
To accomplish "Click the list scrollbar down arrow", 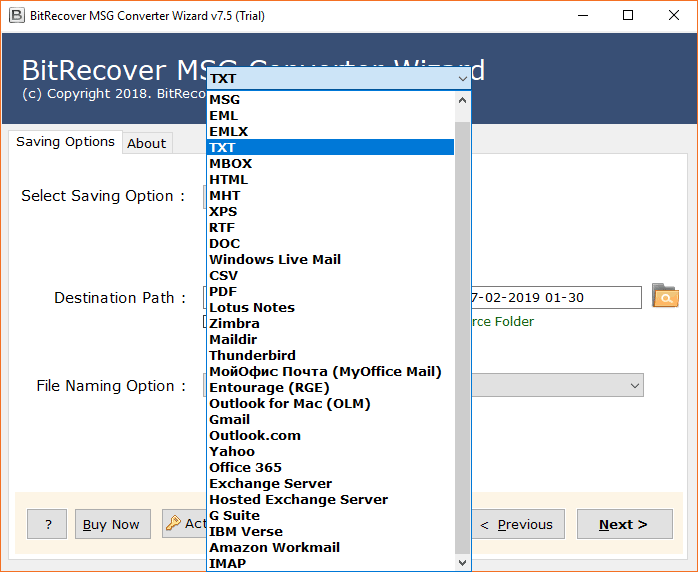I will coord(463,563).
